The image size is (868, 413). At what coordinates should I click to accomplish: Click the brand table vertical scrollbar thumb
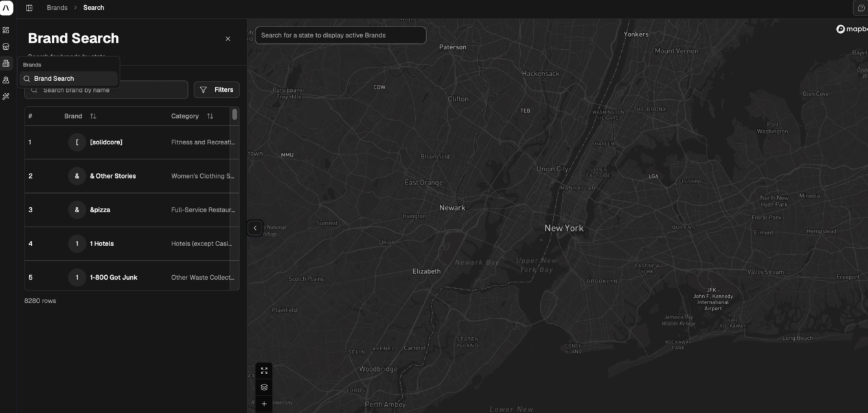tap(234, 115)
